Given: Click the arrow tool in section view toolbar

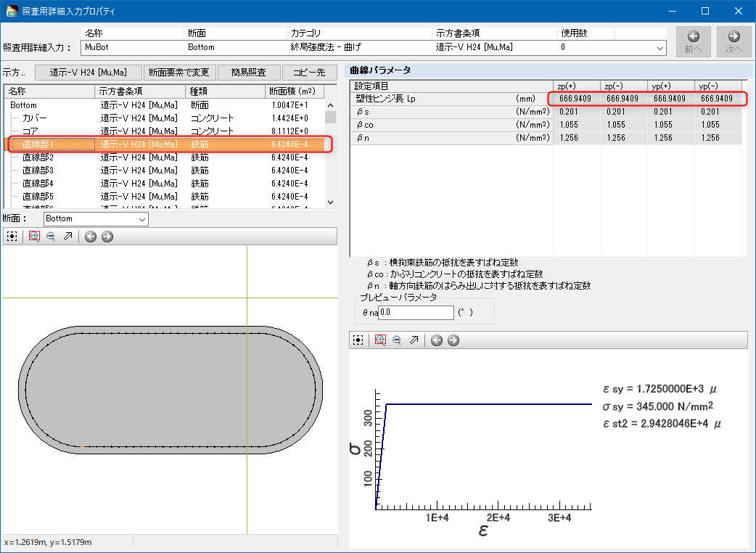Looking at the screenshot, I should pos(68,237).
